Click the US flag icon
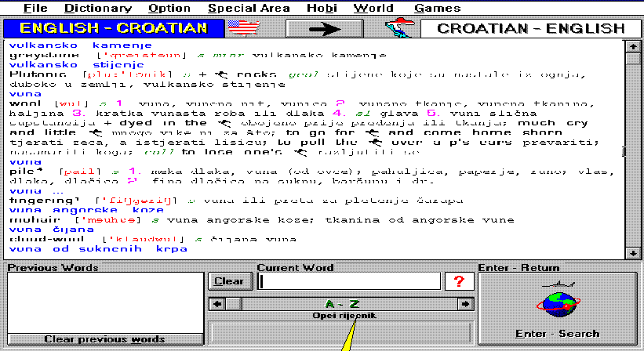644x351 pixels. [243, 28]
